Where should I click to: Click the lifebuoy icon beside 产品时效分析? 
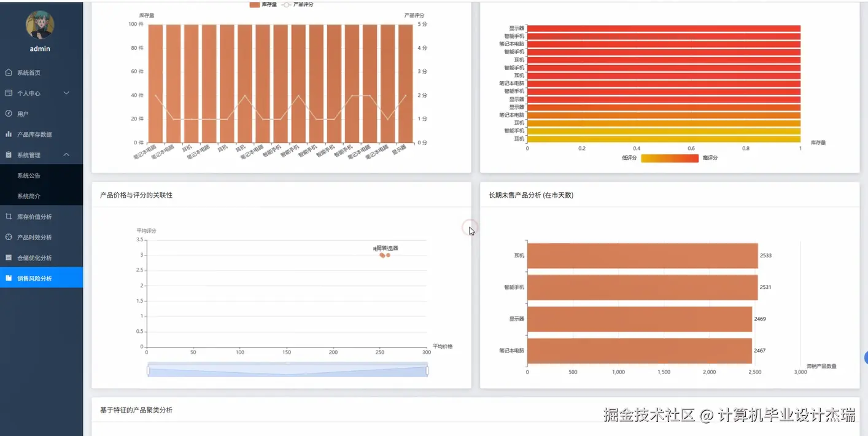9,237
